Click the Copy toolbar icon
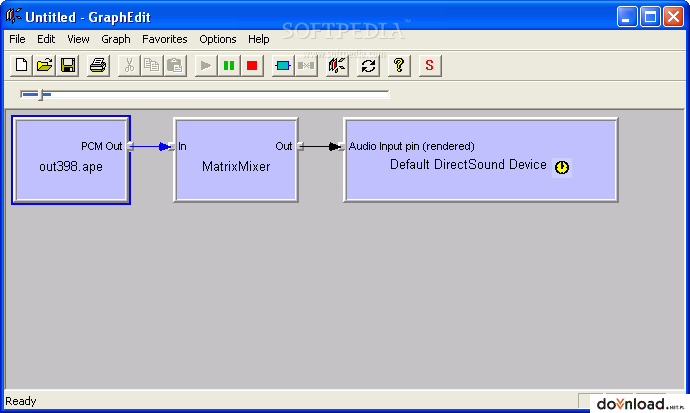Screen dimensions: 690x413 pos(152,66)
